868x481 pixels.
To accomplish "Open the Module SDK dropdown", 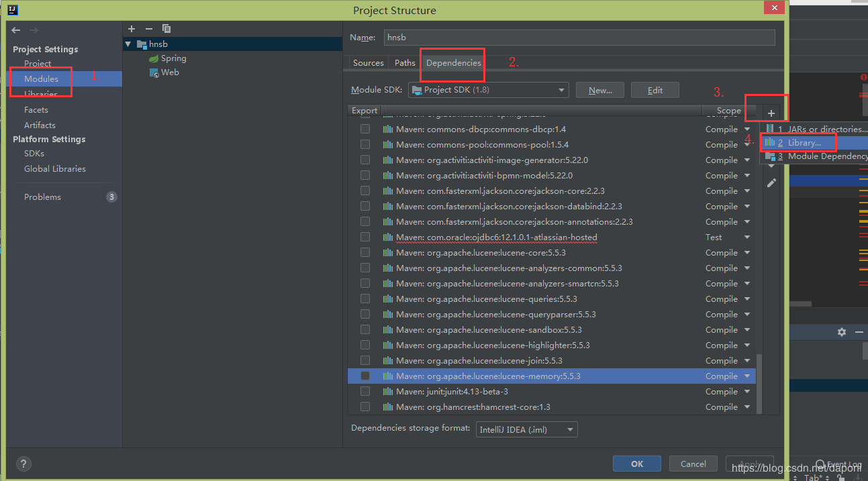I will pyautogui.click(x=489, y=90).
